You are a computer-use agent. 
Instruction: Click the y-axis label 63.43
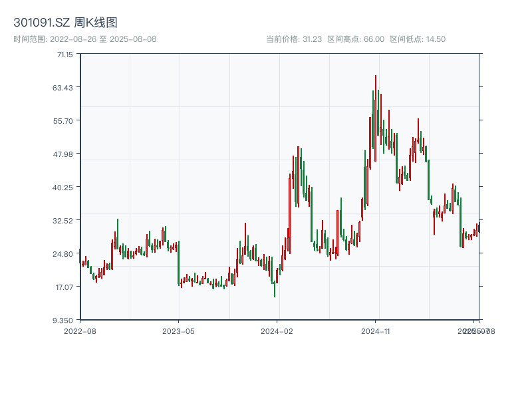pos(63,88)
